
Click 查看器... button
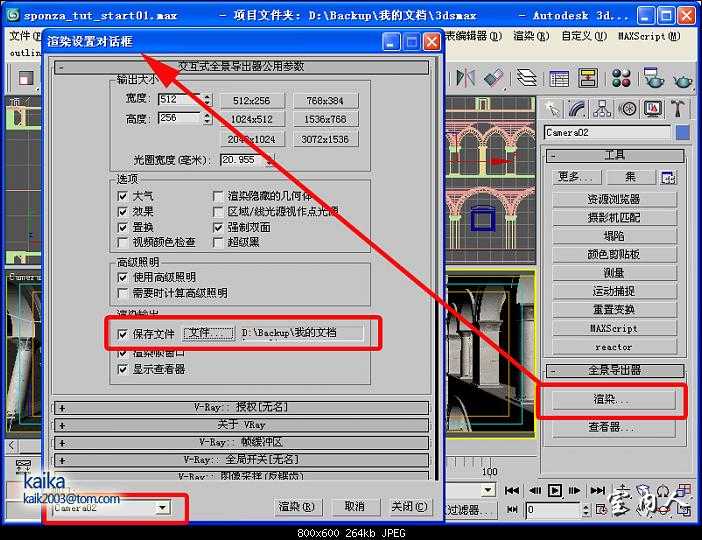pos(614,427)
